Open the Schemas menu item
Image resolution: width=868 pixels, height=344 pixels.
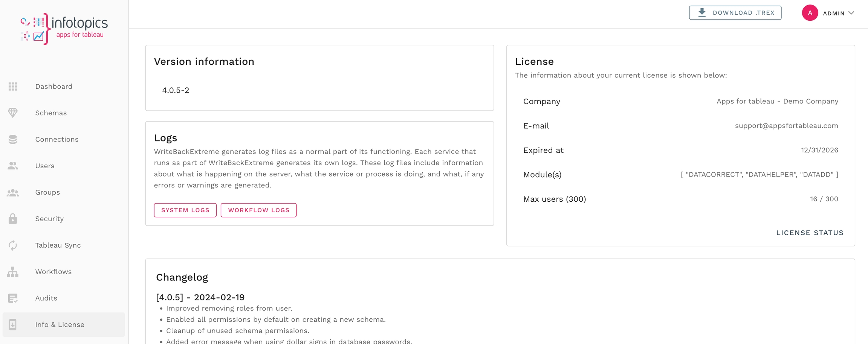(51, 113)
